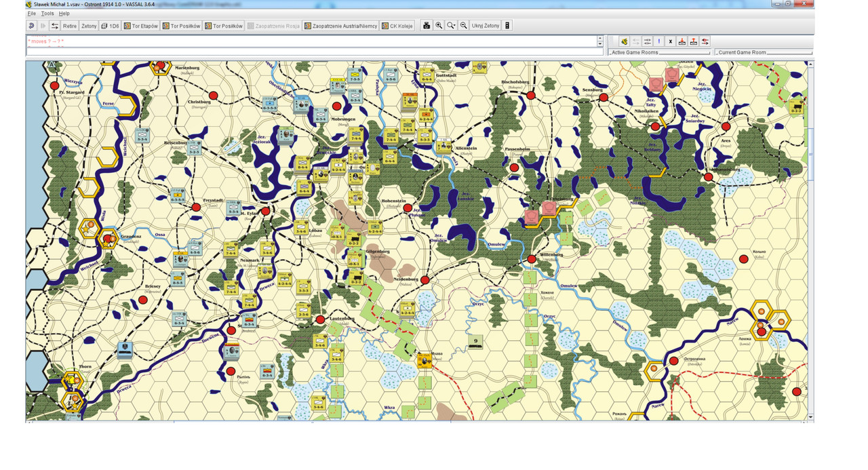Click the undo last move icon

click(x=31, y=26)
